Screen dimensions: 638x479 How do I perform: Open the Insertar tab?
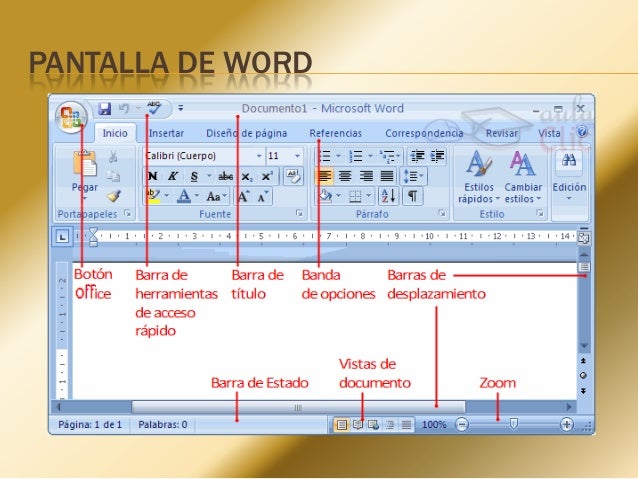click(x=166, y=133)
